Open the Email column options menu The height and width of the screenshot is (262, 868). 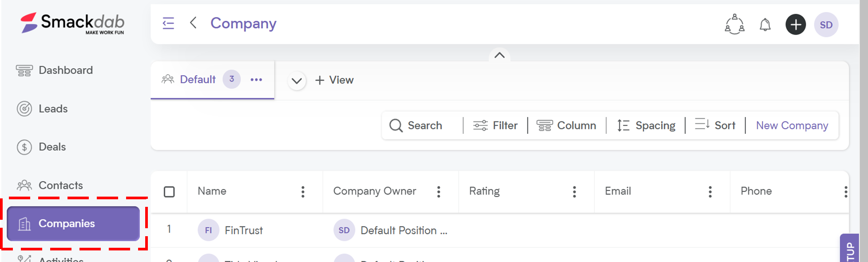coord(710,192)
